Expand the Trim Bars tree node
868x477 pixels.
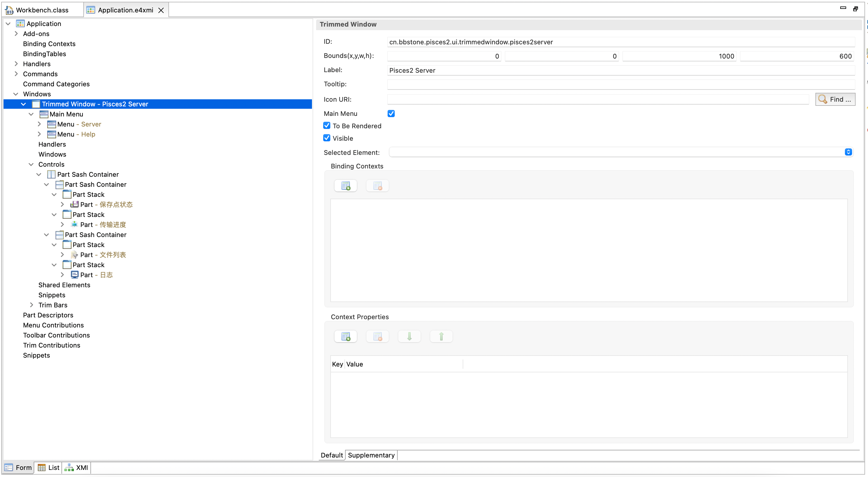(x=31, y=305)
